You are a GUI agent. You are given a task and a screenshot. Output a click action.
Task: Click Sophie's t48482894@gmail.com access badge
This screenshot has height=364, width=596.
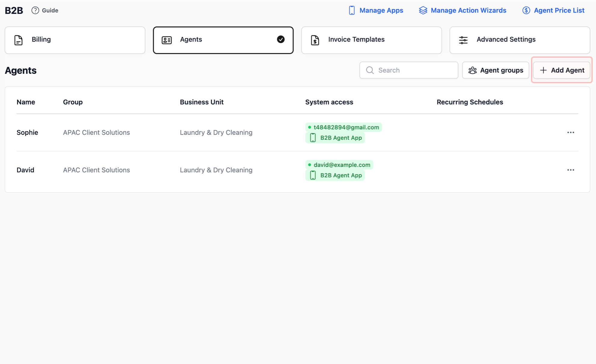click(343, 127)
